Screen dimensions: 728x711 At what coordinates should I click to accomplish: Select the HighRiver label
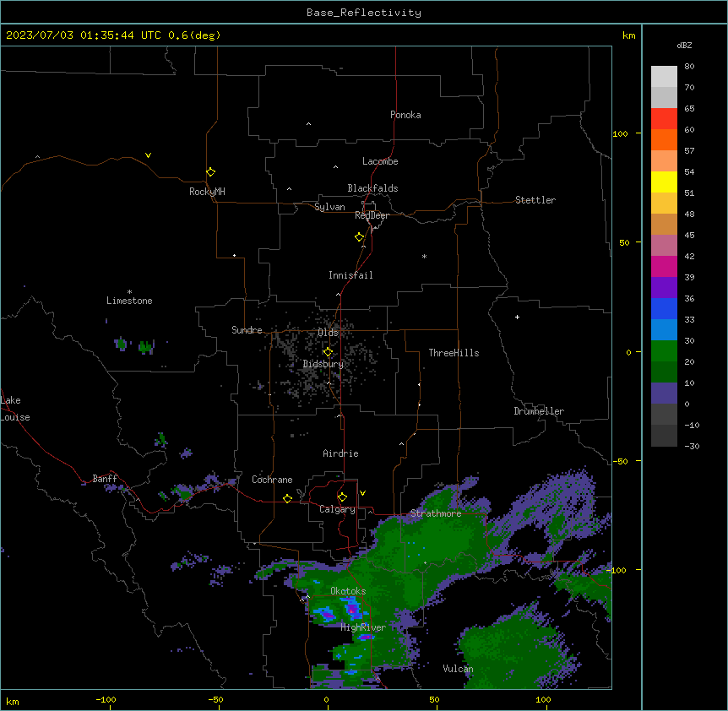click(x=363, y=627)
